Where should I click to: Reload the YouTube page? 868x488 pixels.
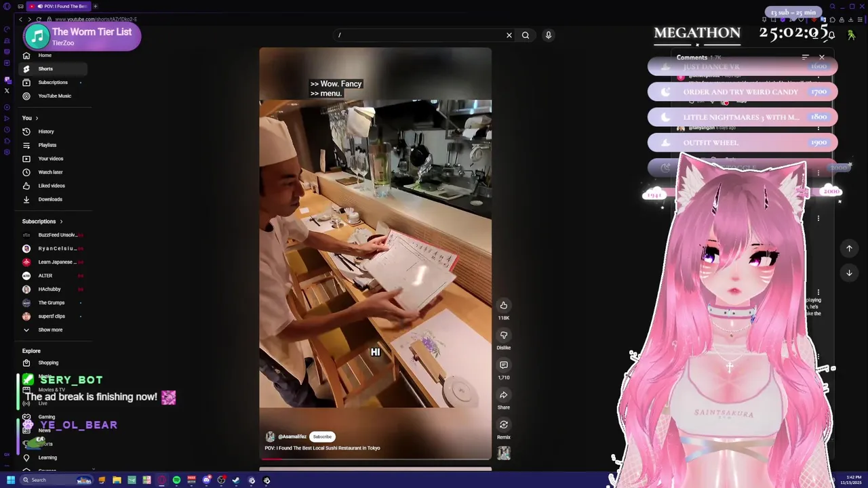pyautogui.click(x=38, y=20)
